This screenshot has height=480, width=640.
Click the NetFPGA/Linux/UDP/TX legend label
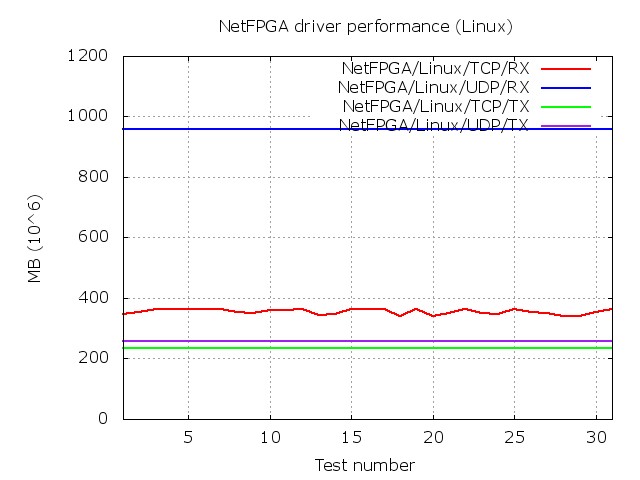pos(434,125)
